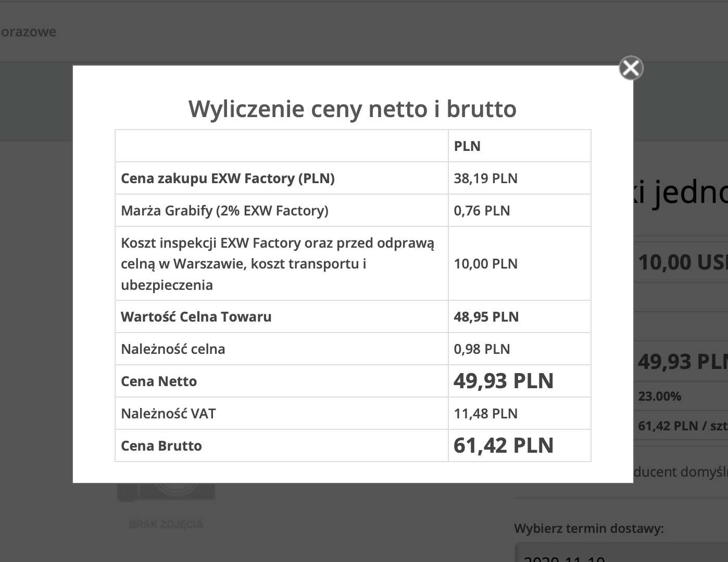Click 'Należność celna' row label
The height and width of the screenshot is (562, 728).
tap(173, 349)
